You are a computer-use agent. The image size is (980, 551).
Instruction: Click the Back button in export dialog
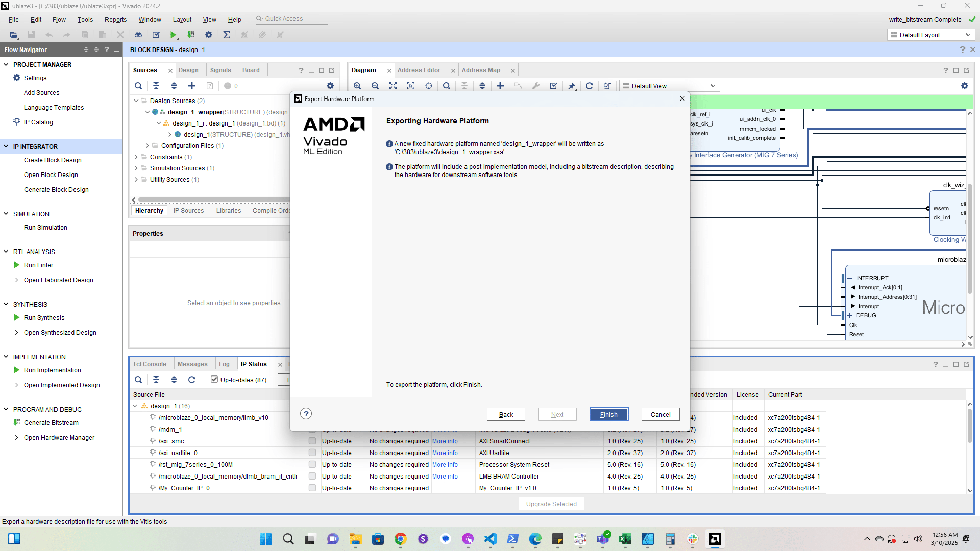coord(505,414)
